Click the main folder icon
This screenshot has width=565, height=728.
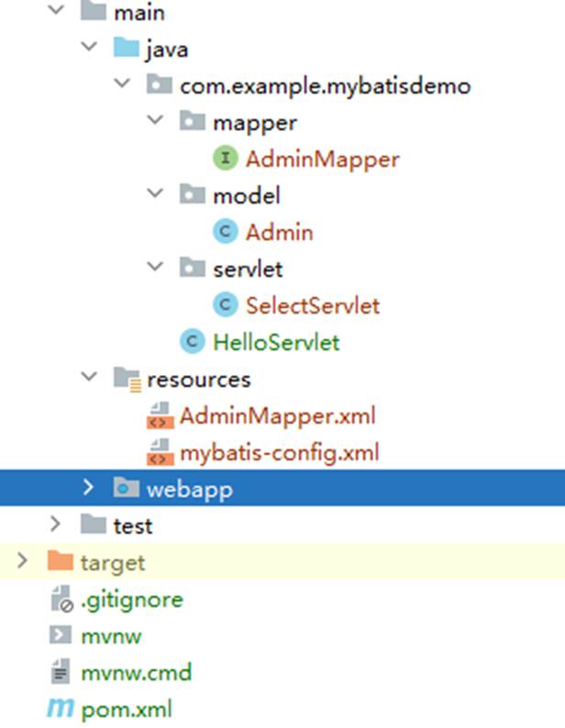(x=94, y=10)
